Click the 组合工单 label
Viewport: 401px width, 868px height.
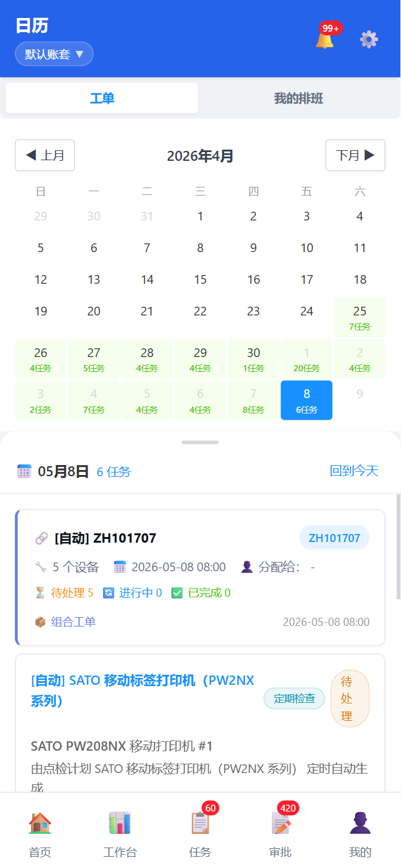73,622
